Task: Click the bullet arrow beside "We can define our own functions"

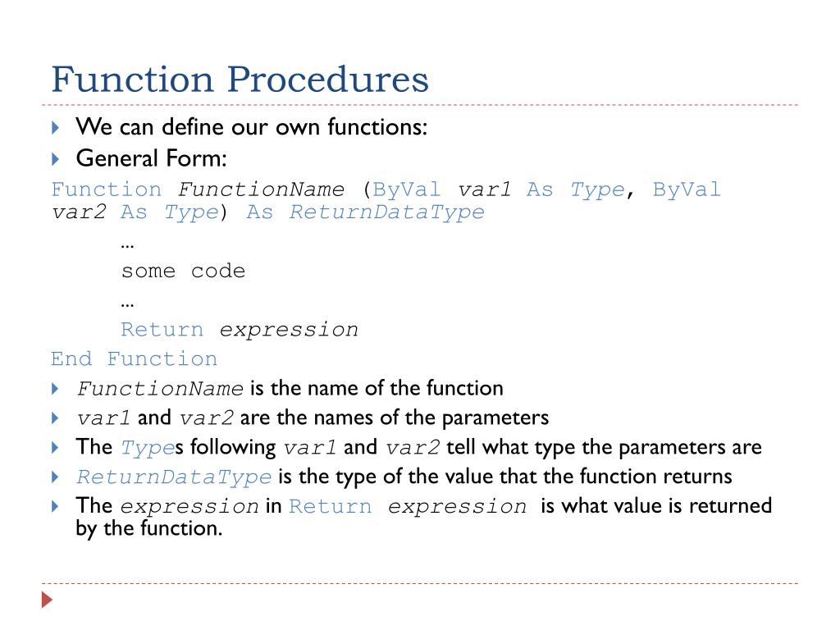Action: 55,127
